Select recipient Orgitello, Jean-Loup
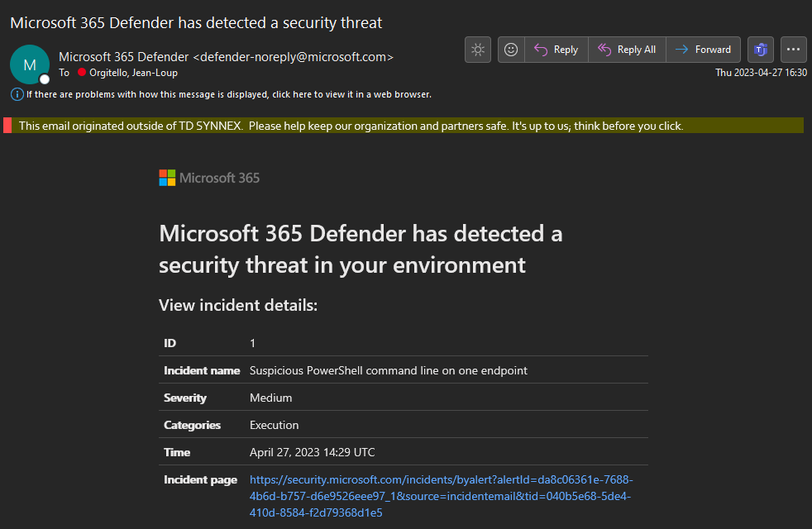The image size is (812, 529). (133, 73)
